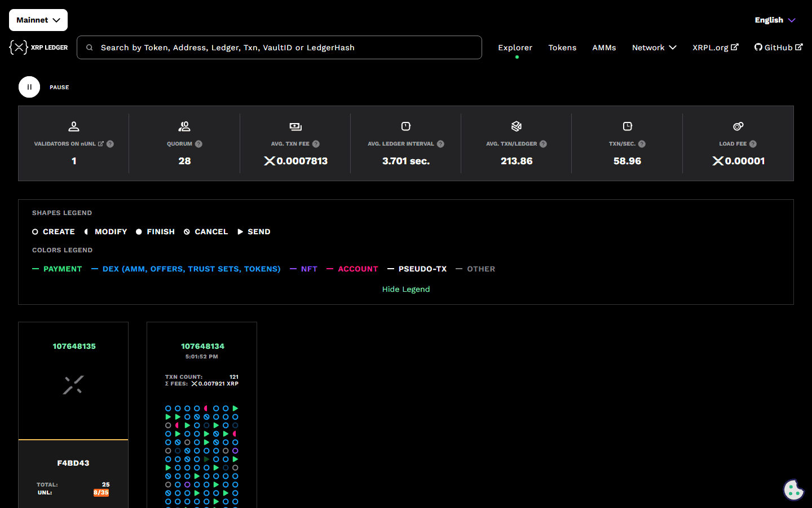Expand the Network menu
This screenshot has height=508, width=812.
(x=654, y=47)
